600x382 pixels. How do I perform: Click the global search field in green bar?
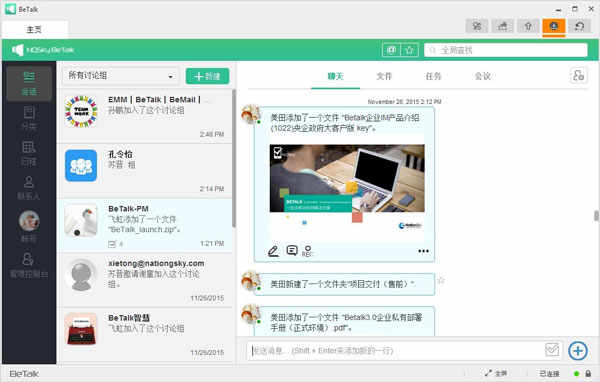(505, 50)
